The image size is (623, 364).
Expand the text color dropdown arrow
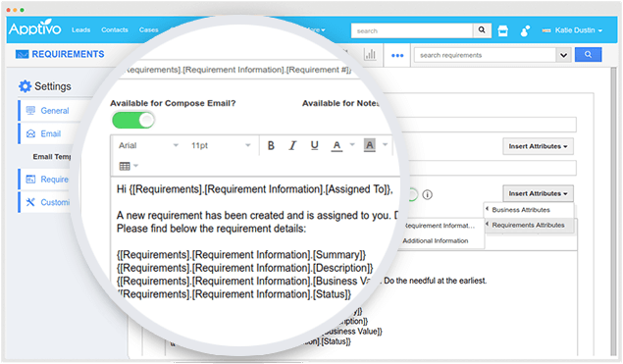[x=352, y=144]
